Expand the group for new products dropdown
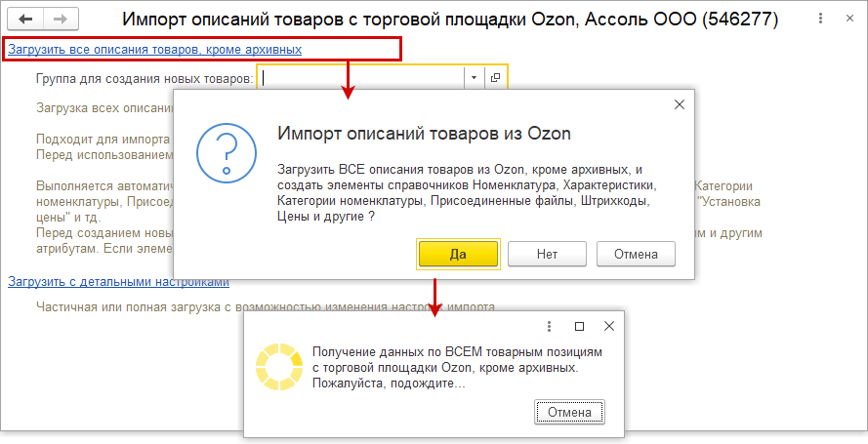Viewport: 868px width, 444px height. pyautogui.click(x=474, y=78)
